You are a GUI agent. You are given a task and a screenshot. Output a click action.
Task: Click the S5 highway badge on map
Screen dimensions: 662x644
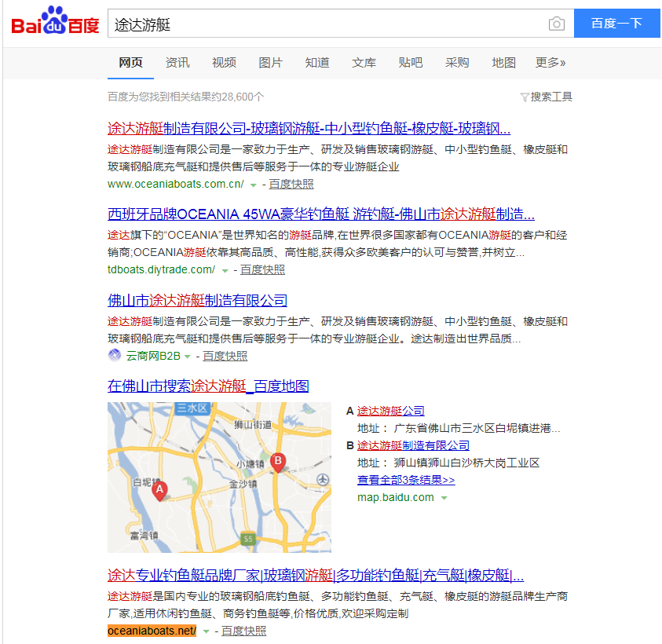(x=248, y=539)
